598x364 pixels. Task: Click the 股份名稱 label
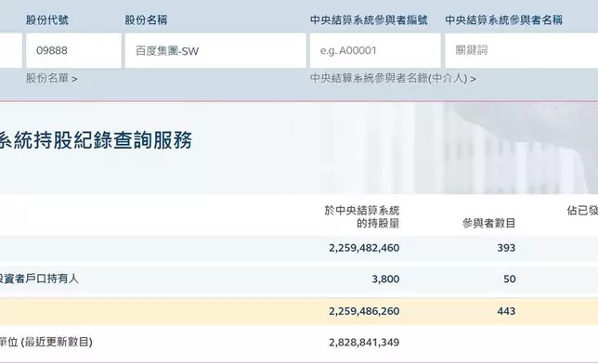click(146, 19)
